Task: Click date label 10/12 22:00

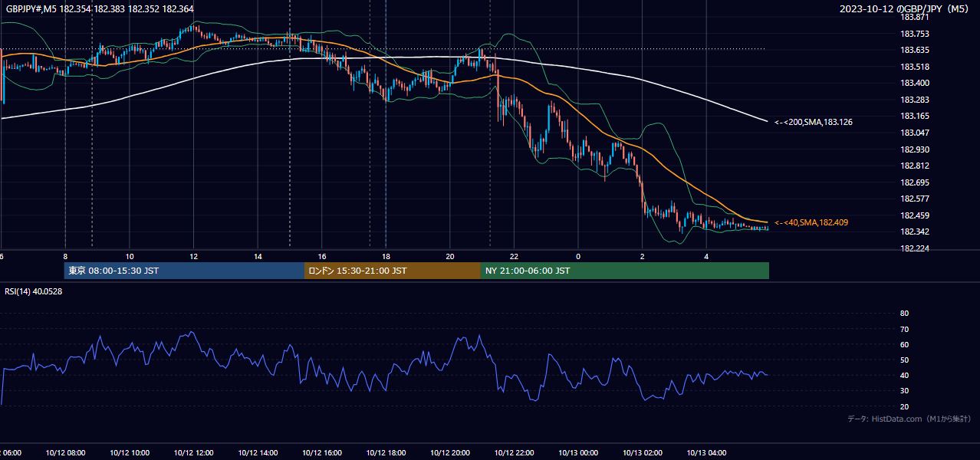Action: [514, 453]
